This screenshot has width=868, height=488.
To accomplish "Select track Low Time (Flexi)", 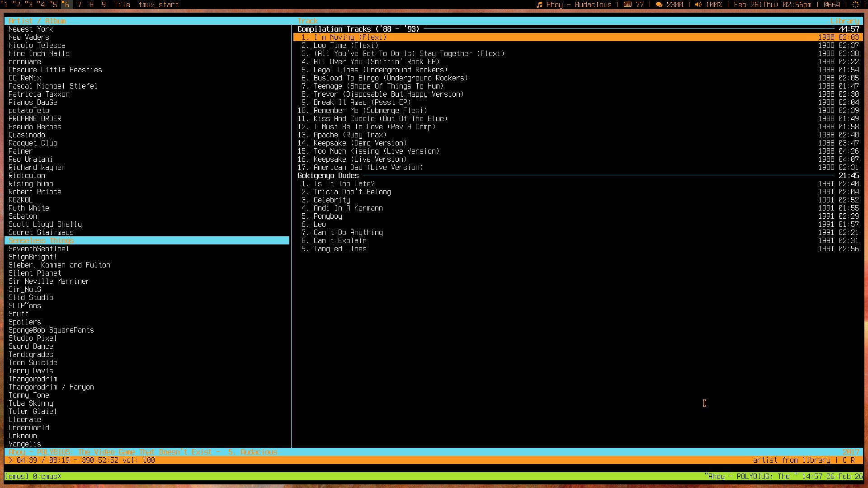I will coord(578,45).
